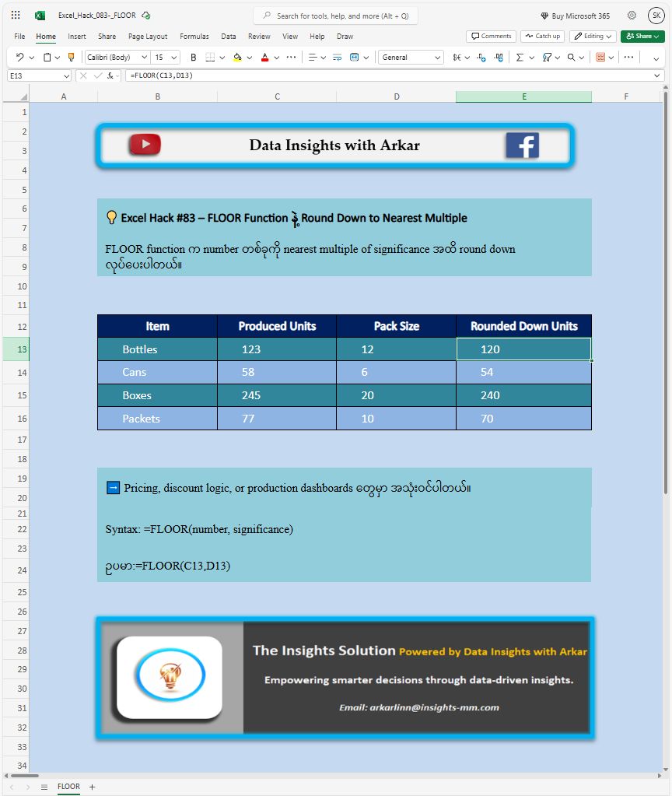Open settings gear icon
Viewport: 672px width, 796px height.
pyautogui.click(x=632, y=16)
